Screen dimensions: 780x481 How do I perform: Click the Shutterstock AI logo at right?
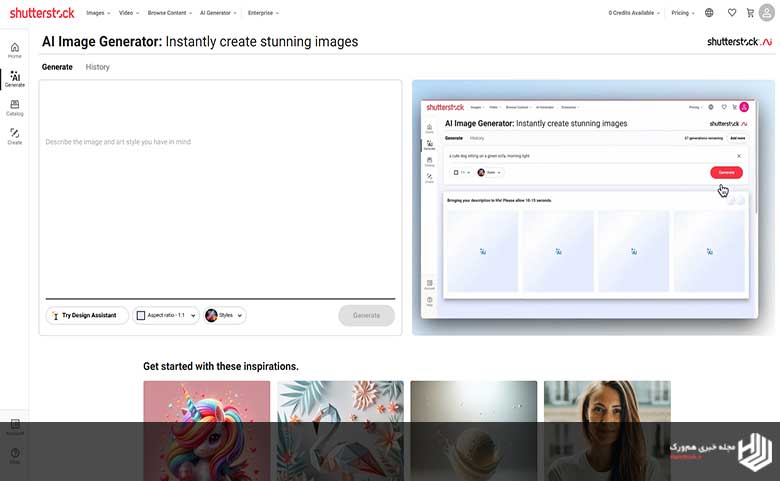click(x=740, y=42)
